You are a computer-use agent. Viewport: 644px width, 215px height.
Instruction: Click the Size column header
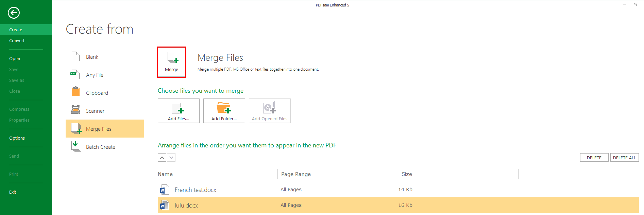407,174
